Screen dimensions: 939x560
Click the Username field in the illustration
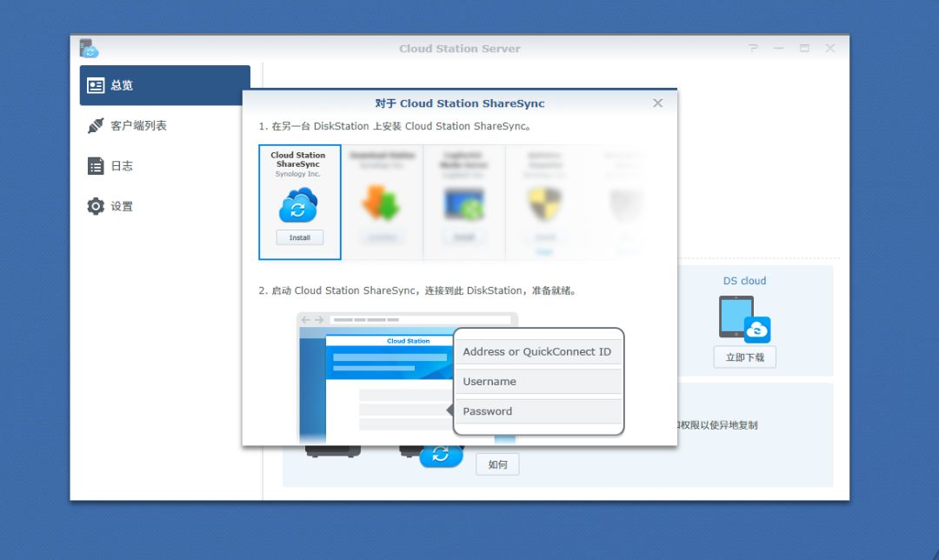point(538,382)
